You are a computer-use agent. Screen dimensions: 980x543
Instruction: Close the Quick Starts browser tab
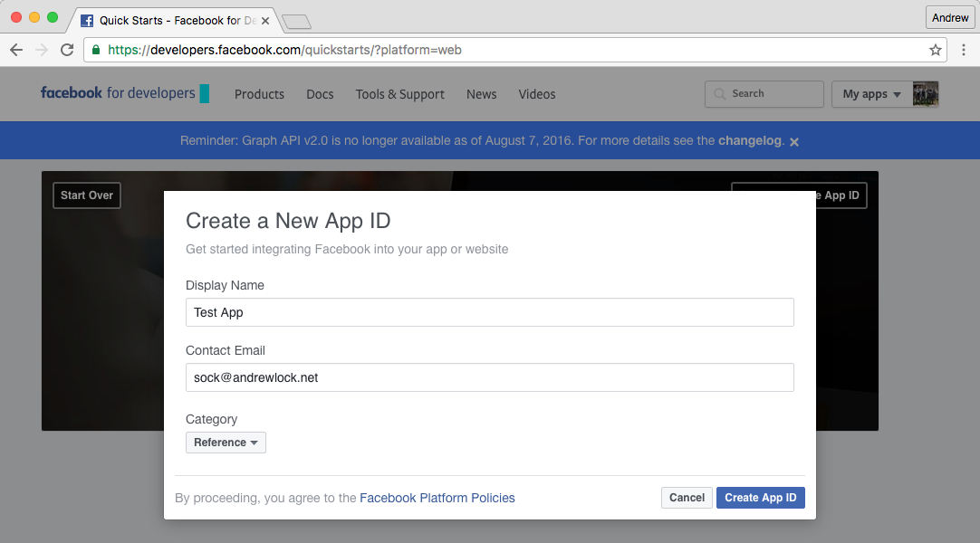pos(265,21)
